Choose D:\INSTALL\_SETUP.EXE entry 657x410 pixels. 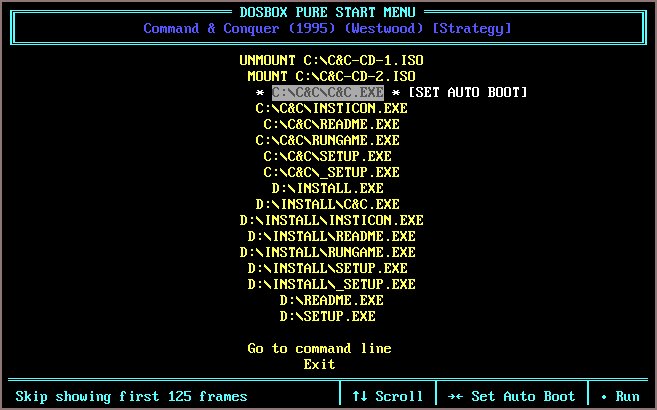click(x=331, y=284)
